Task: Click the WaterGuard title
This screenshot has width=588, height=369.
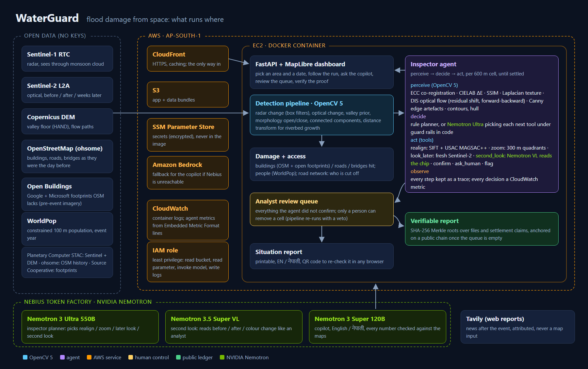Action: tap(47, 18)
